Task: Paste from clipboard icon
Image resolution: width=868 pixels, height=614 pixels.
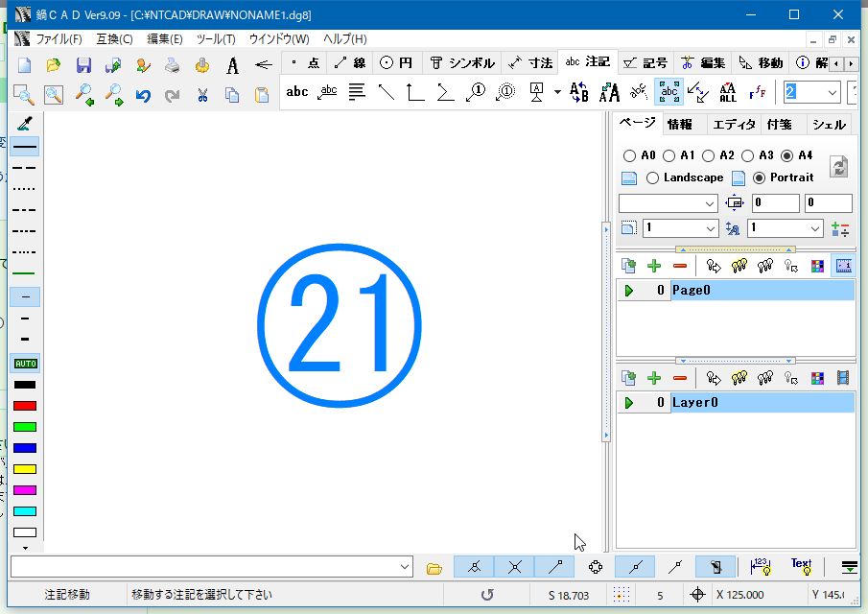Action: tap(261, 95)
